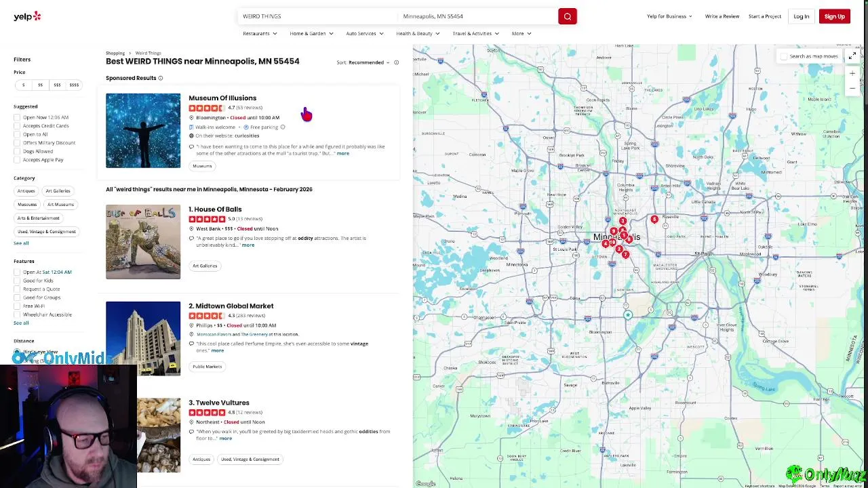The image size is (868, 488).
Task: Click Free parking info icon
Action: click(x=283, y=127)
